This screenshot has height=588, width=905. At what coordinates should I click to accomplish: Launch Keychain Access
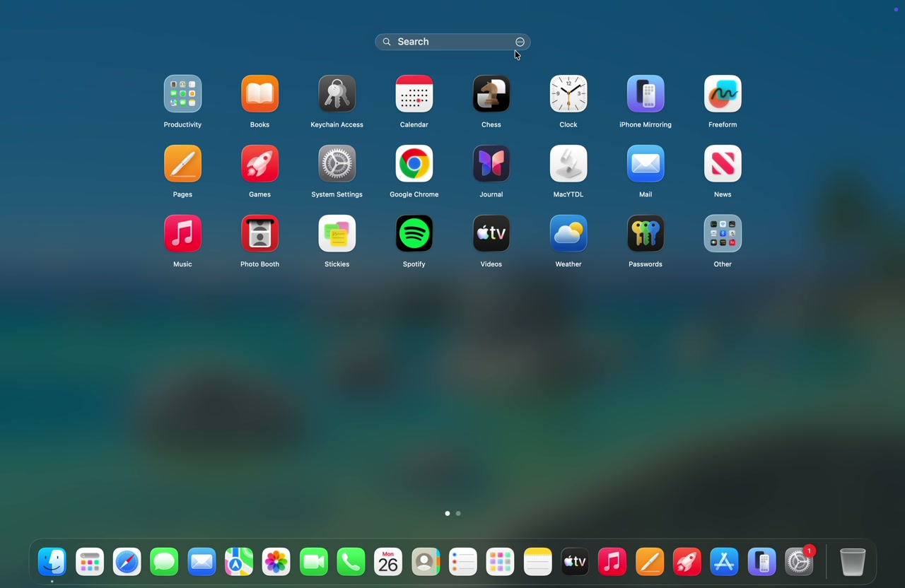pos(337,94)
